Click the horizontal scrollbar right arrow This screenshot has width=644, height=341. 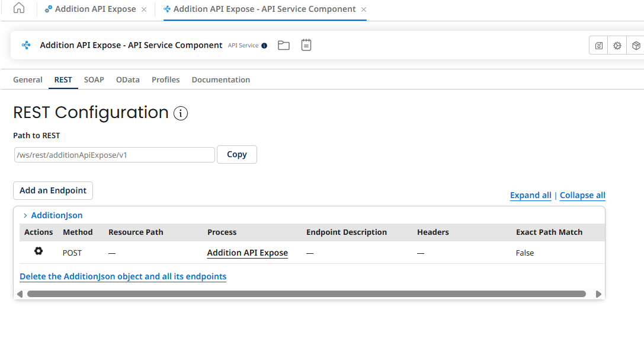(598, 294)
